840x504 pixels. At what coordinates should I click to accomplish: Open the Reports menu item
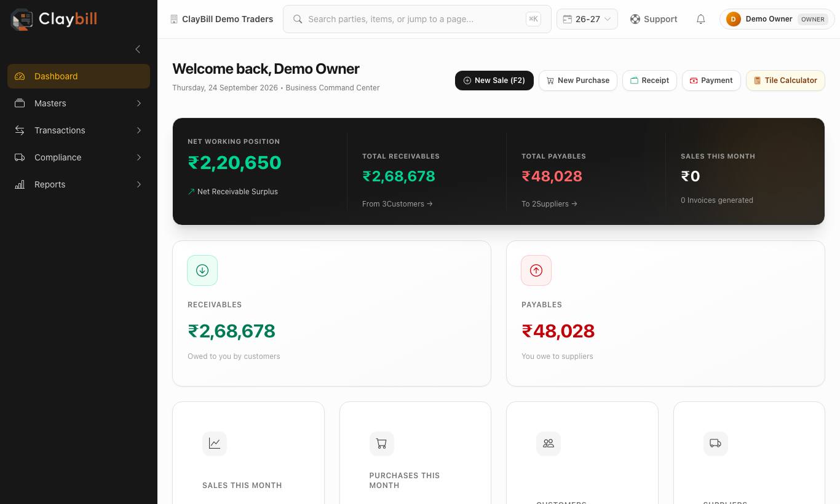coord(79,184)
